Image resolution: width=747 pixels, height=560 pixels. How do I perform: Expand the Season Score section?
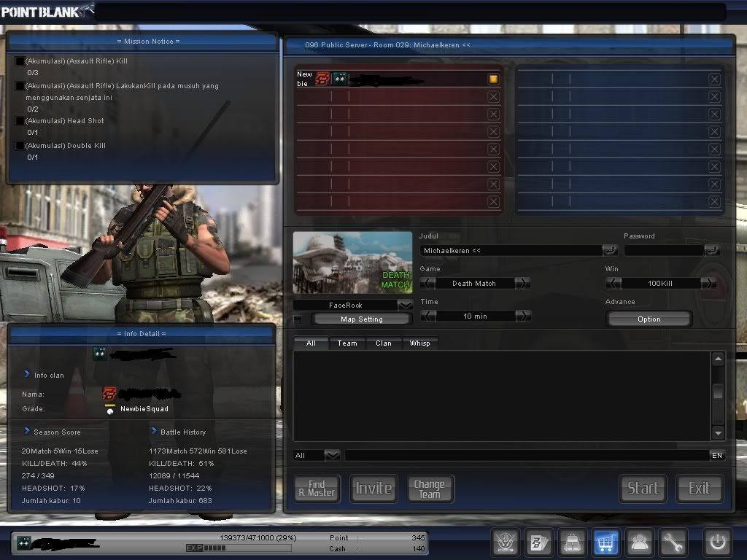click(27, 431)
